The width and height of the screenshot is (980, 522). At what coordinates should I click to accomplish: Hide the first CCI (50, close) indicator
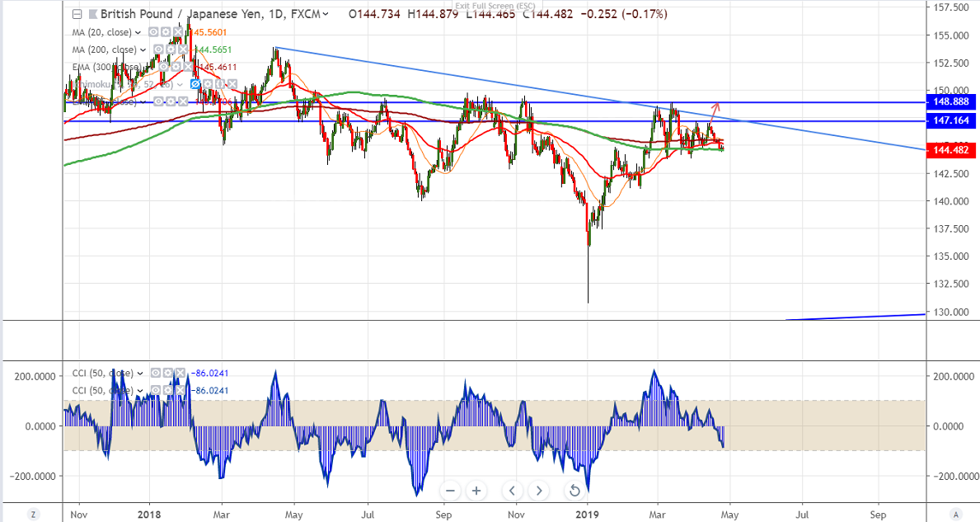[x=157, y=374]
